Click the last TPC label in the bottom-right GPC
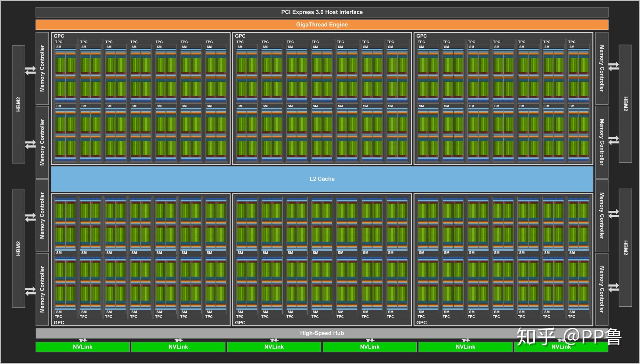640x364 pixels. click(572, 317)
